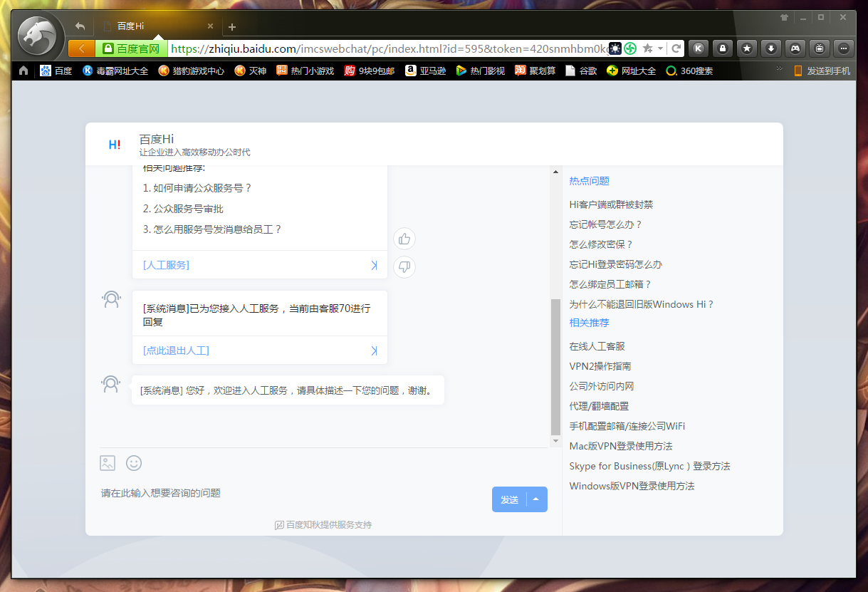
Task: Open the emoji picker in the chat input area
Action: pyautogui.click(x=133, y=463)
